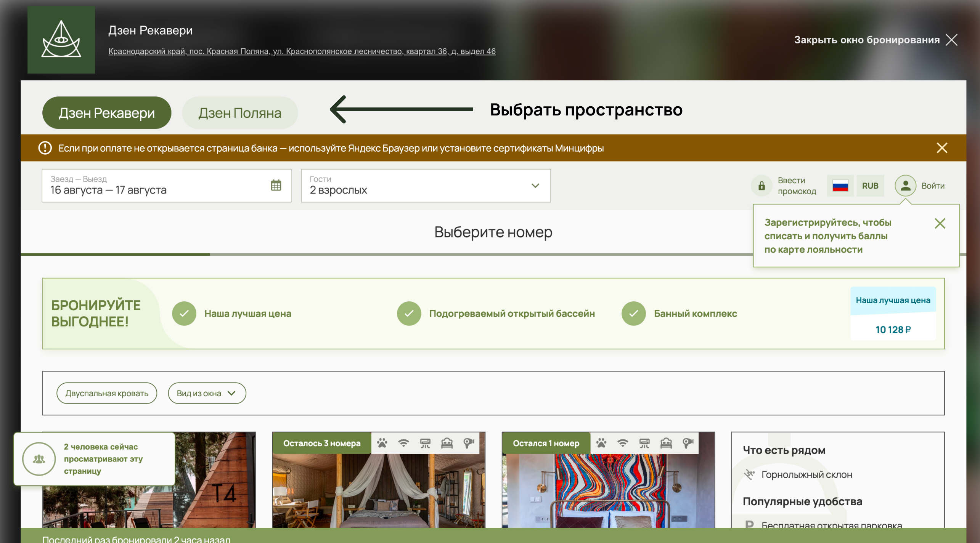Click the Выберите номер heading
This screenshot has width=980, height=543.
(x=493, y=232)
